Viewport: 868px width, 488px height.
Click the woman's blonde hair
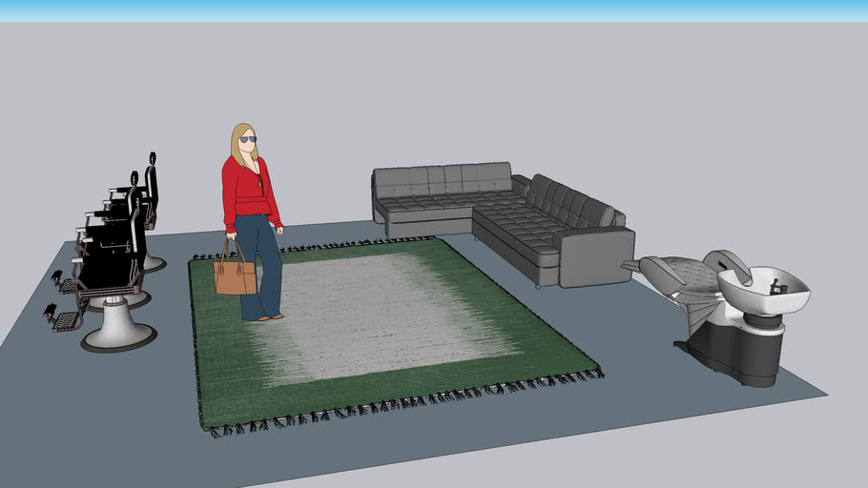(238, 143)
